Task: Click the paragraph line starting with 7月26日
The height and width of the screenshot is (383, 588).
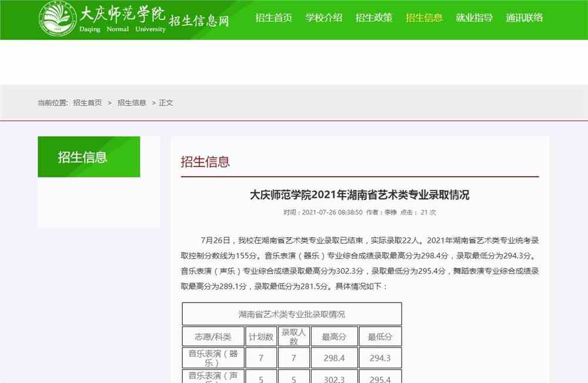Action: click(x=370, y=240)
